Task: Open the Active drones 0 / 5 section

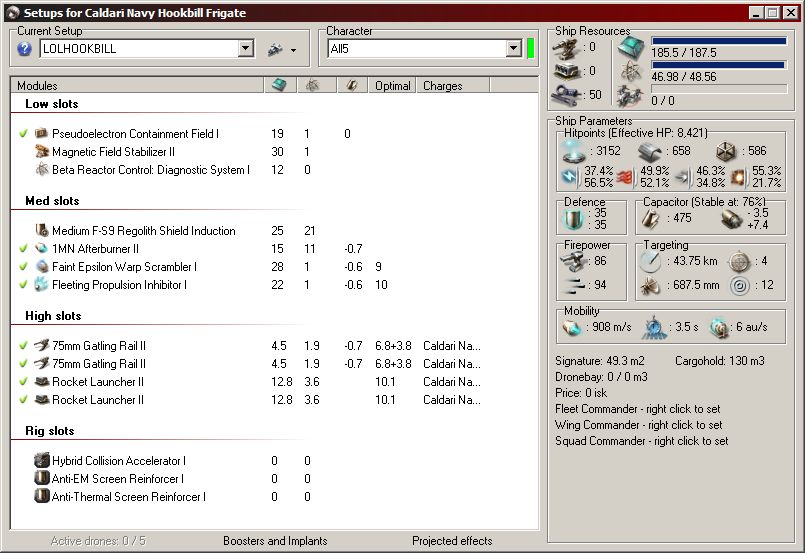Action: [98, 541]
